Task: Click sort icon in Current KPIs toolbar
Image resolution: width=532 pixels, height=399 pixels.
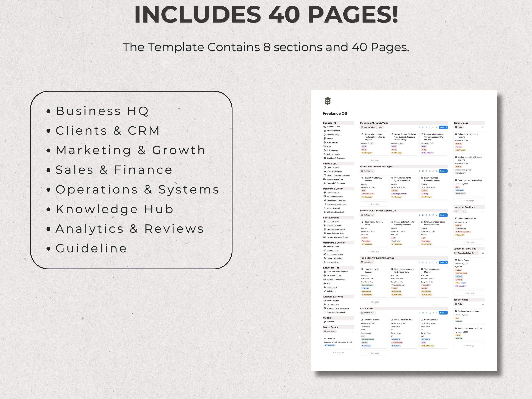Action: click(x=423, y=313)
